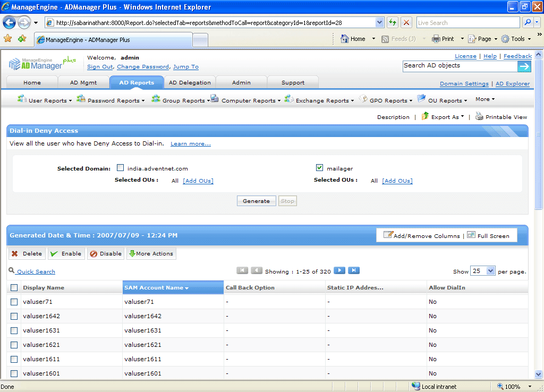Click the Export As icon
Screen dimensions: 544x392
point(425,116)
